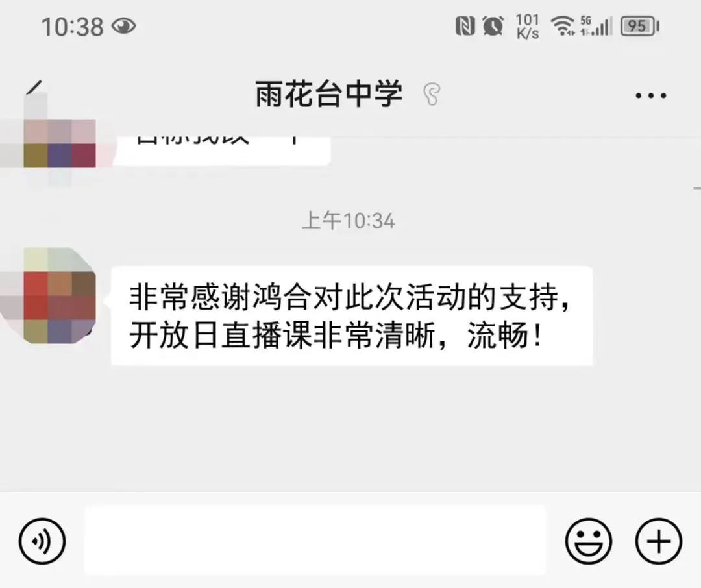
Task: Tap the 5G signal strength bars
Action: click(596, 25)
